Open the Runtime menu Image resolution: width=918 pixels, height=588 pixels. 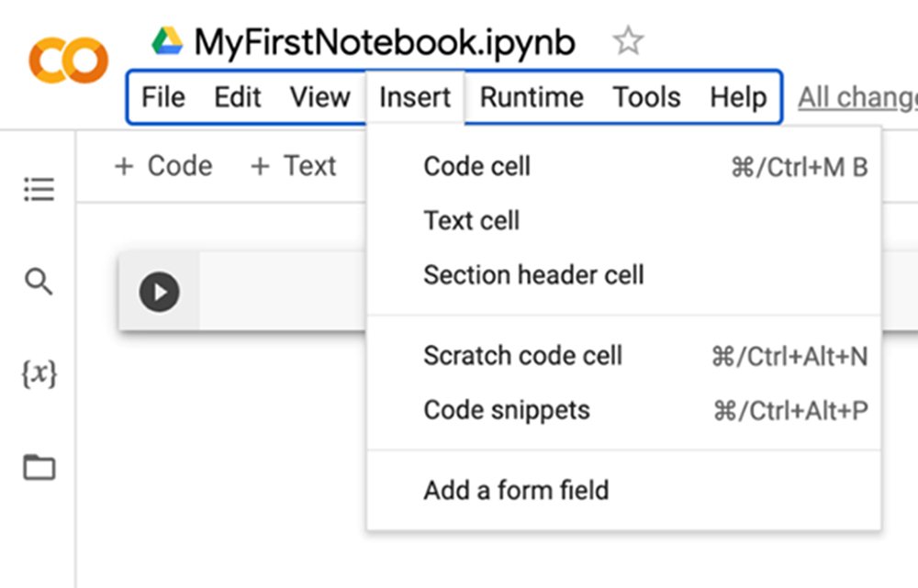click(x=532, y=97)
